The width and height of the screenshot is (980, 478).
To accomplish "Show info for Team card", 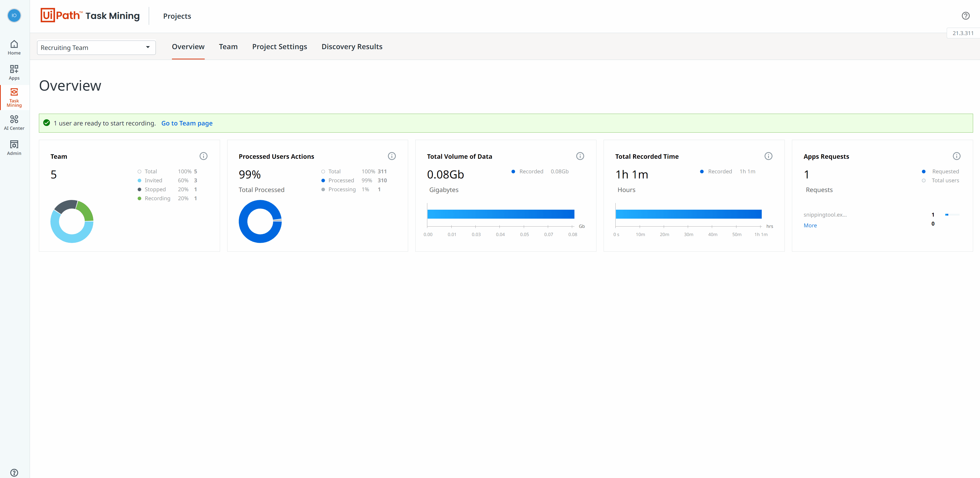I will point(203,156).
